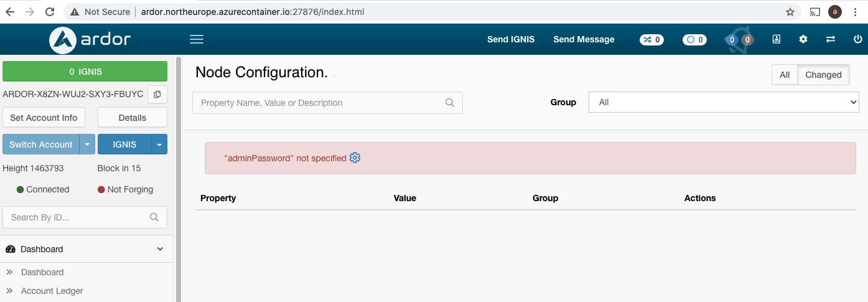Click the Connected status
This screenshot has height=302, width=868.
(x=43, y=189)
